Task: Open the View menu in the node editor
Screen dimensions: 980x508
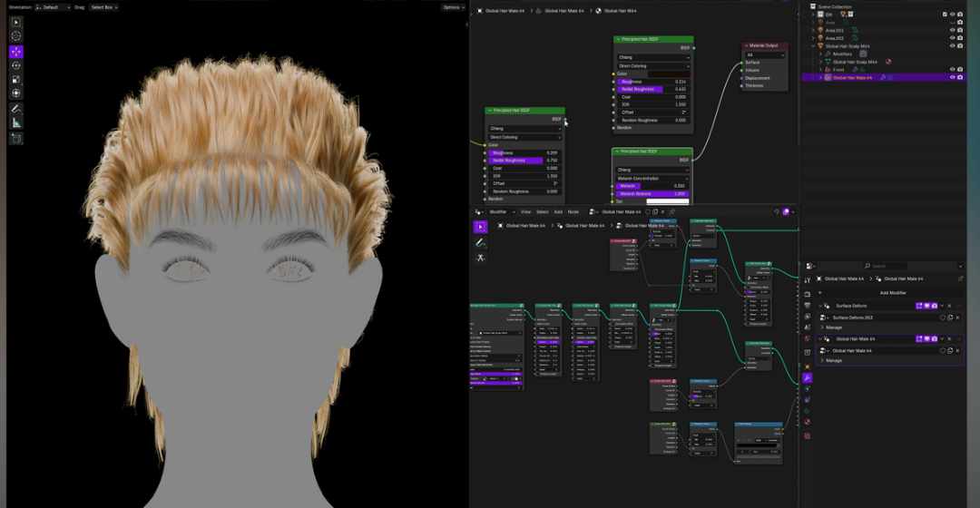Action: pyautogui.click(x=525, y=211)
